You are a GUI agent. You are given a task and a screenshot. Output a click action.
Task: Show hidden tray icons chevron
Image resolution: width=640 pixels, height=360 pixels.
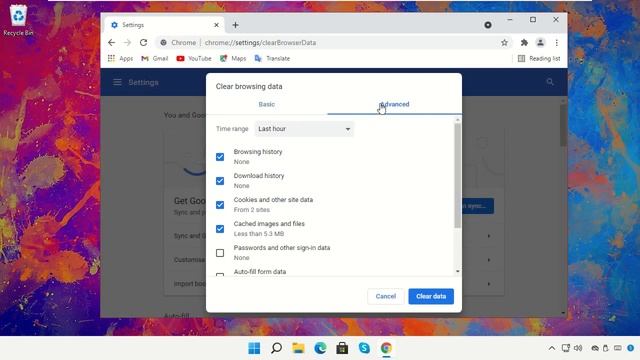click(552, 348)
